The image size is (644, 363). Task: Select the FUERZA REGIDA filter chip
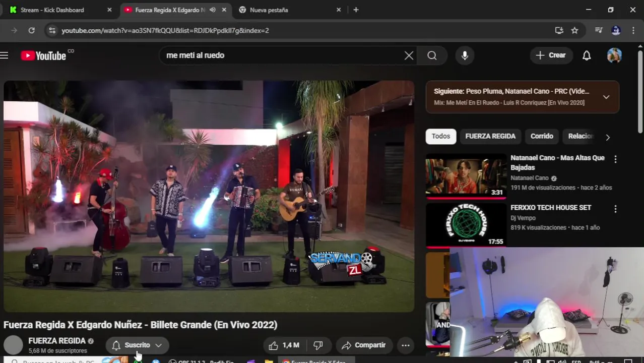[x=490, y=136]
